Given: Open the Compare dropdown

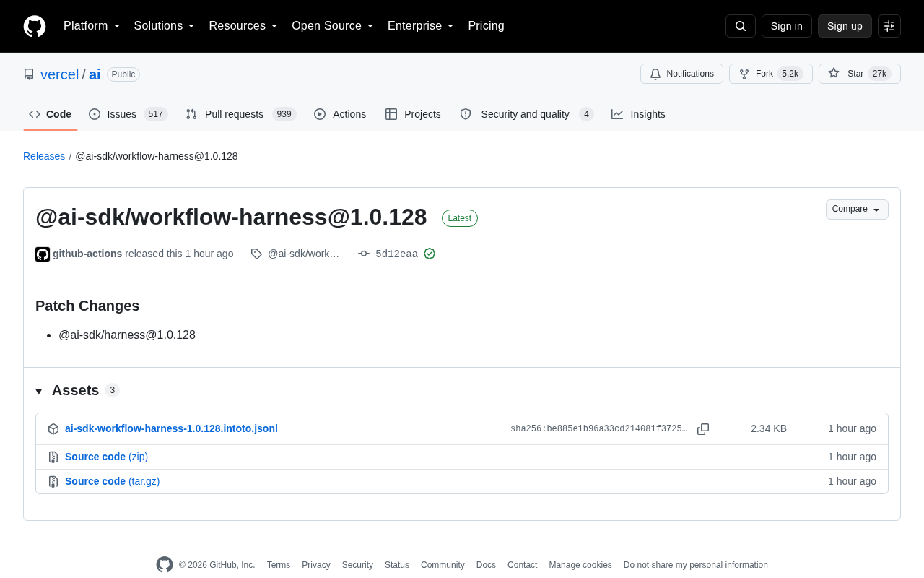Looking at the screenshot, I should 857,210.
